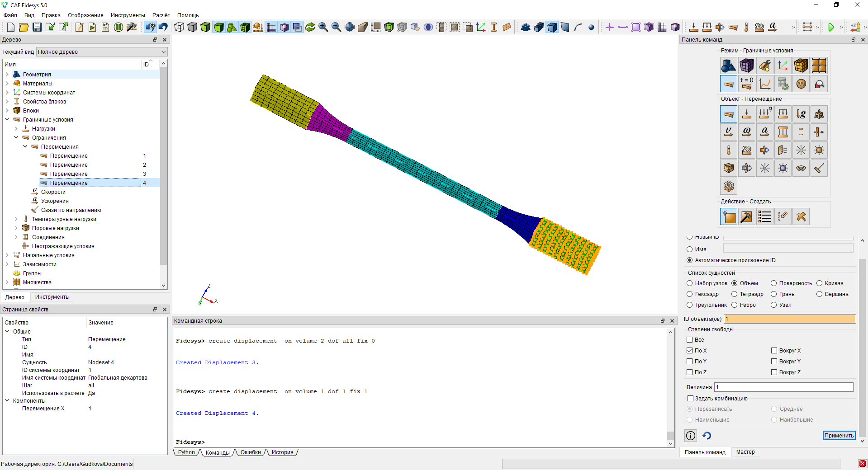Screen dimensions: 868x470
Task: Click the green refresh arrows icon
Action: click(x=310, y=27)
